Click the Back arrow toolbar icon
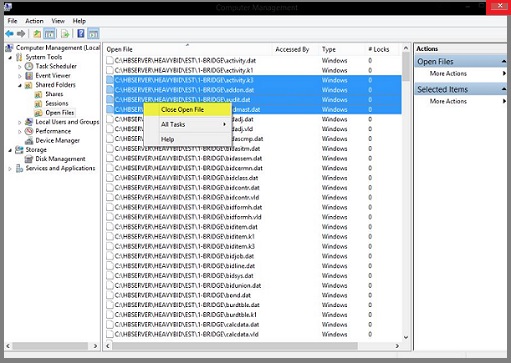 point(9,34)
